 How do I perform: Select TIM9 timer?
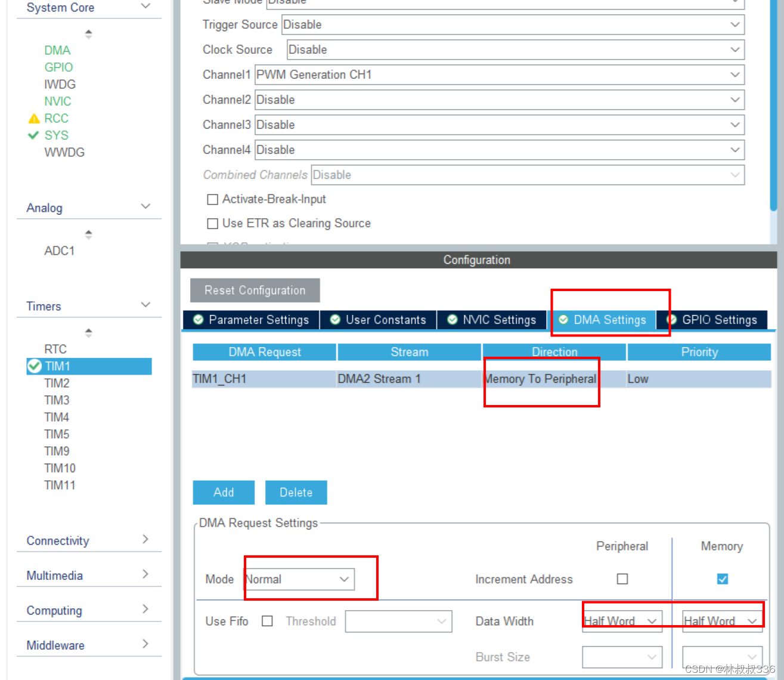57,451
